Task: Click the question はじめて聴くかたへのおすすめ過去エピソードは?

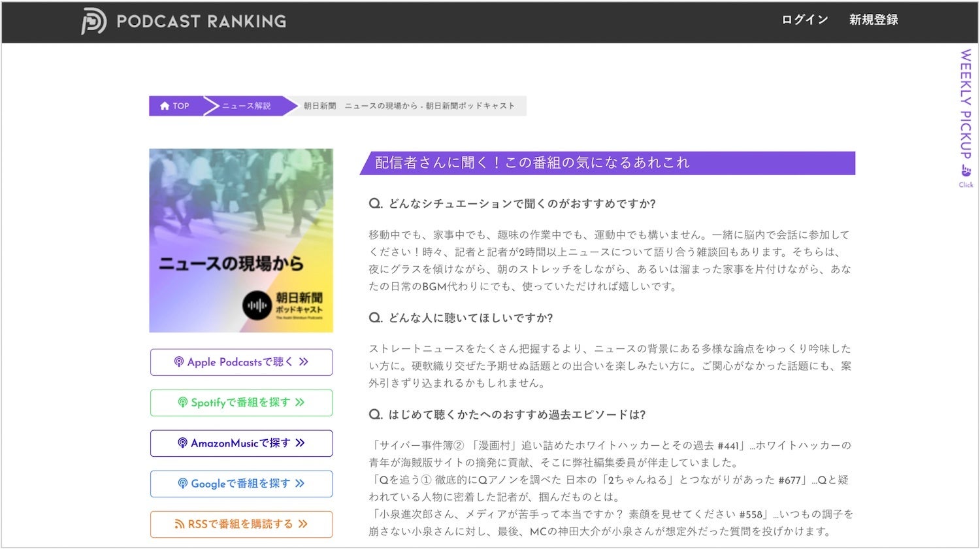Action: click(507, 415)
